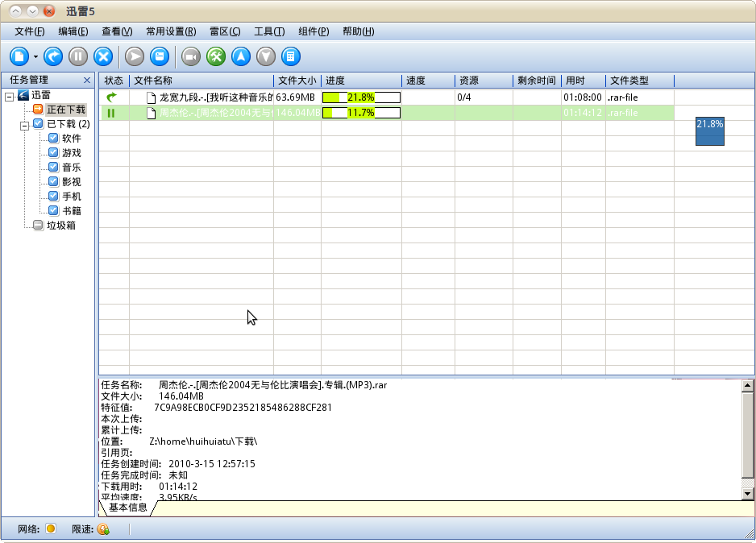Close the 任务管理 panel
This screenshot has height=543, width=756.
(87, 80)
